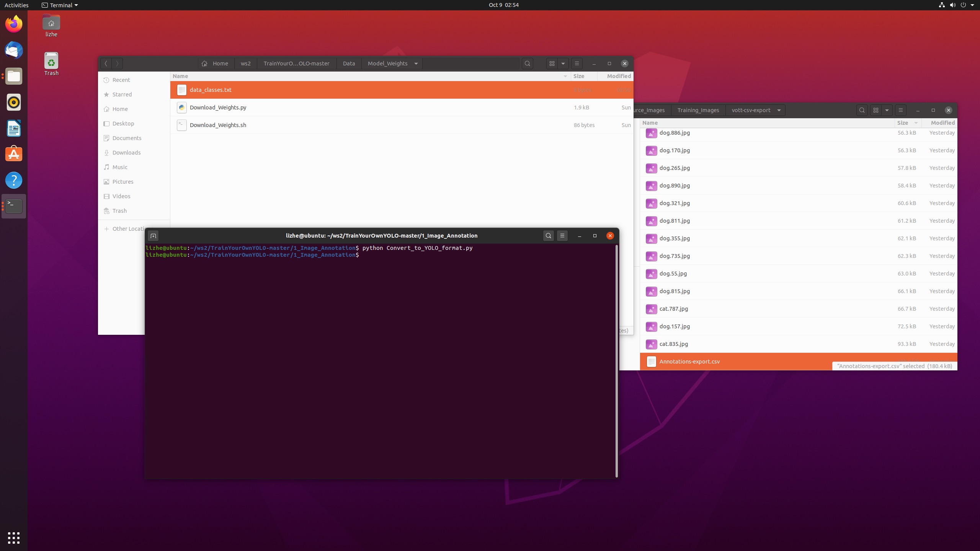Go forward in Model_Weights file window

pyautogui.click(x=117, y=64)
